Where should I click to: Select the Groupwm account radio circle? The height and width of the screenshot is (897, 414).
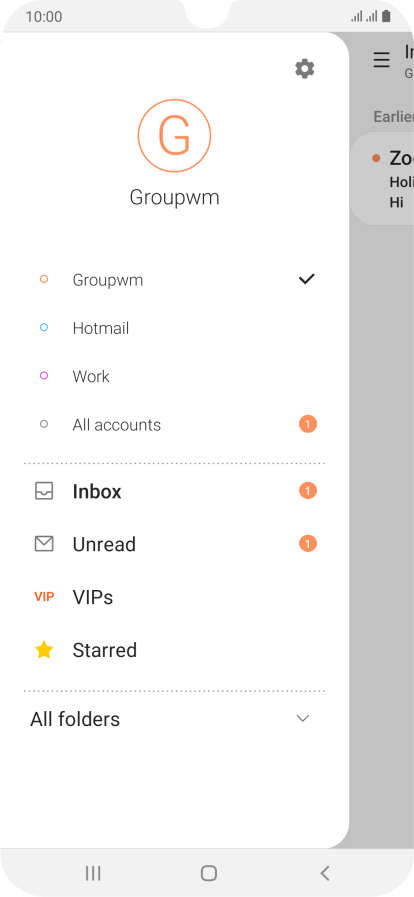tap(44, 279)
